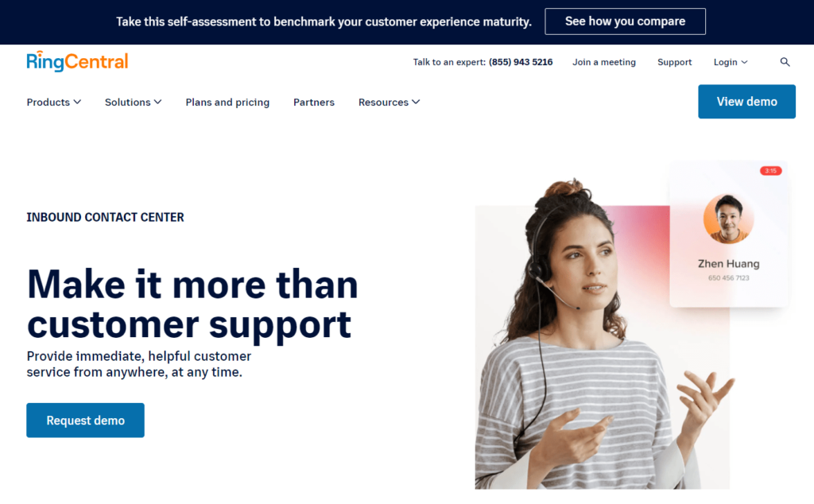
Task: Click the red 3:15 call timer badge
Action: click(x=770, y=171)
